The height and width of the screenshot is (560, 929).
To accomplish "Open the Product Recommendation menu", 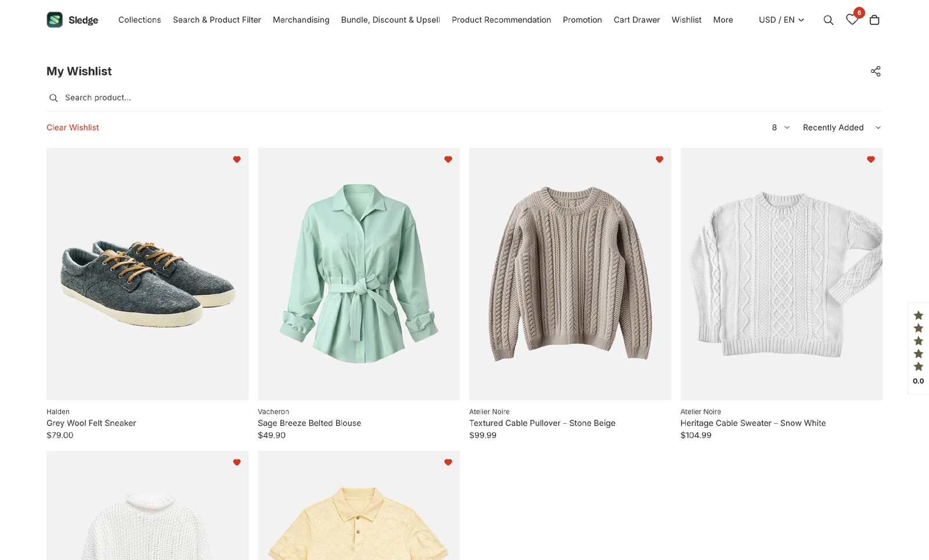I will click(502, 20).
